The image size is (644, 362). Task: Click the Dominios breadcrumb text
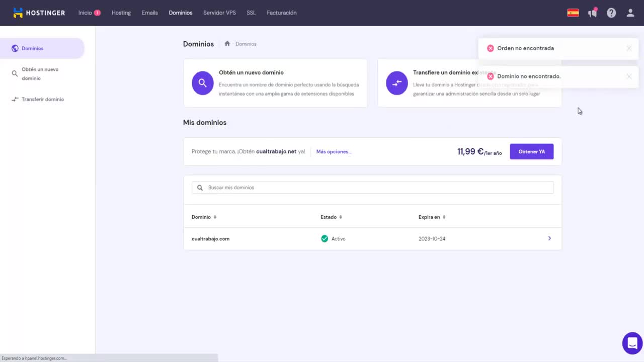tap(246, 44)
